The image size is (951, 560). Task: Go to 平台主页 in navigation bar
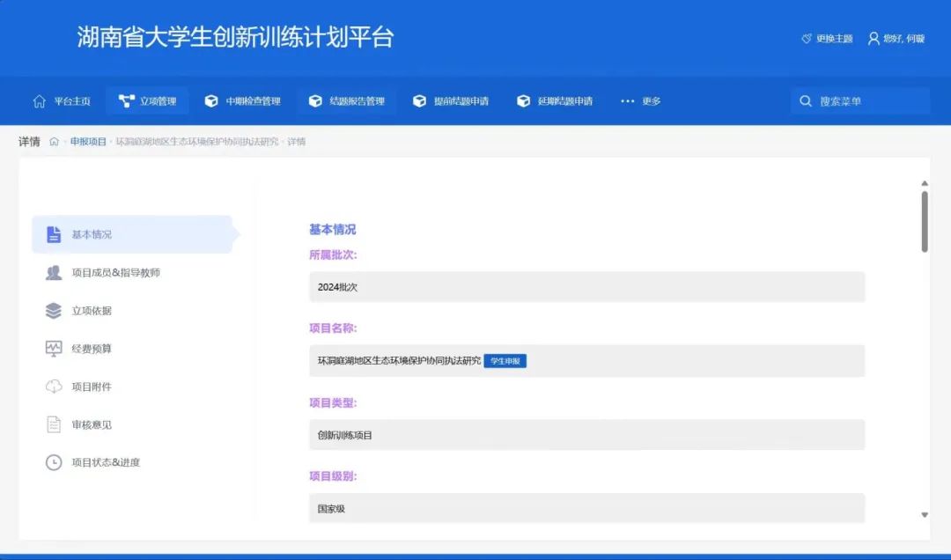tap(62, 101)
